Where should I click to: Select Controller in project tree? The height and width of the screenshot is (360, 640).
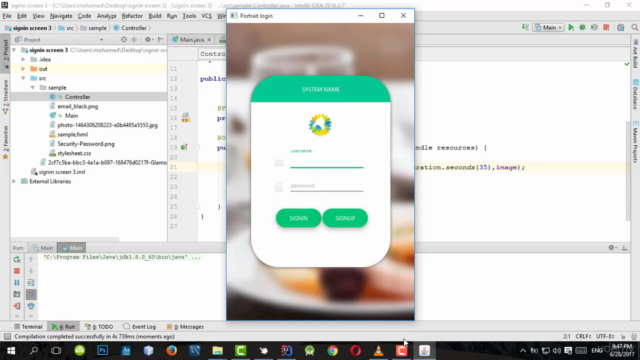click(77, 97)
